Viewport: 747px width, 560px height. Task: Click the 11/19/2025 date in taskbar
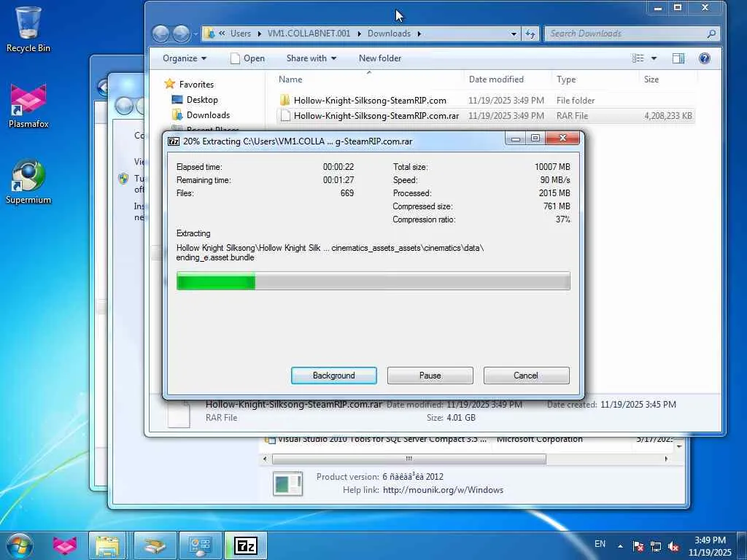coord(710,553)
